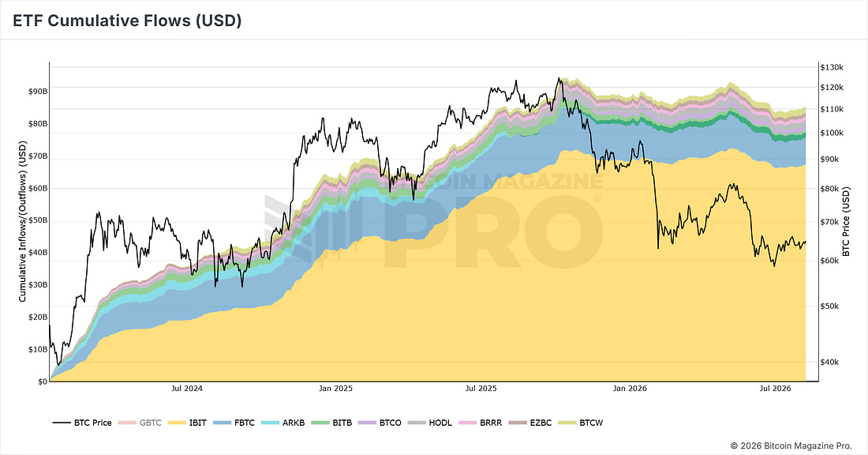This screenshot has width=868, height=455.
Task: Click the $90B left axis tick
Action: (38, 92)
